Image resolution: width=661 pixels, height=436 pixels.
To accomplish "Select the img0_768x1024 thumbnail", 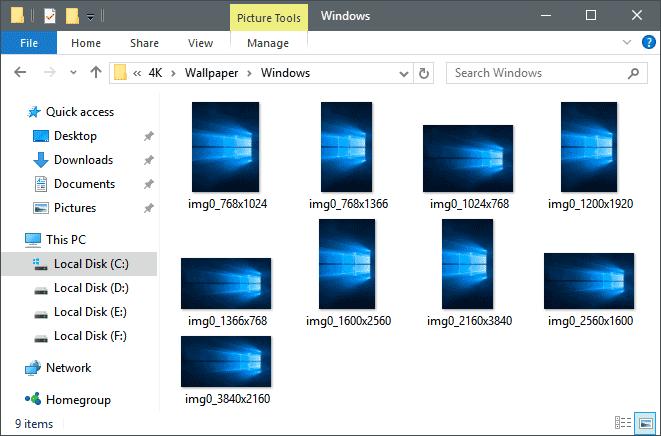I will click(x=226, y=147).
